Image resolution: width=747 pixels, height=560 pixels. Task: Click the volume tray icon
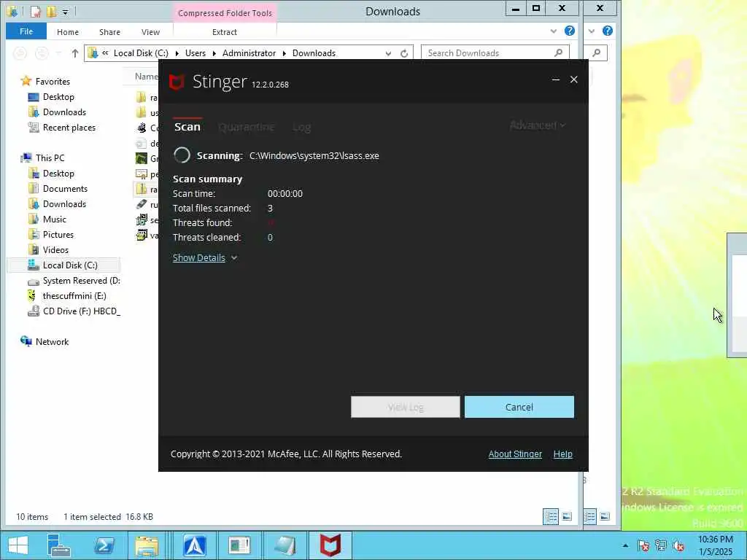coord(678,545)
